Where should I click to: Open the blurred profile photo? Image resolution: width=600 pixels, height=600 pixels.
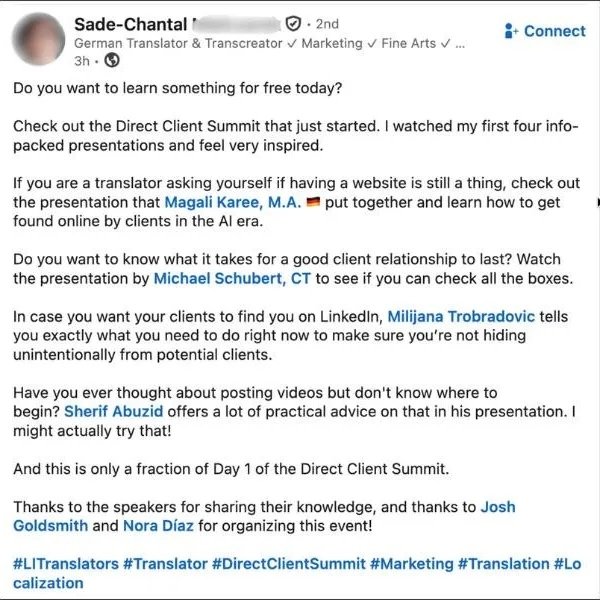point(39,39)
